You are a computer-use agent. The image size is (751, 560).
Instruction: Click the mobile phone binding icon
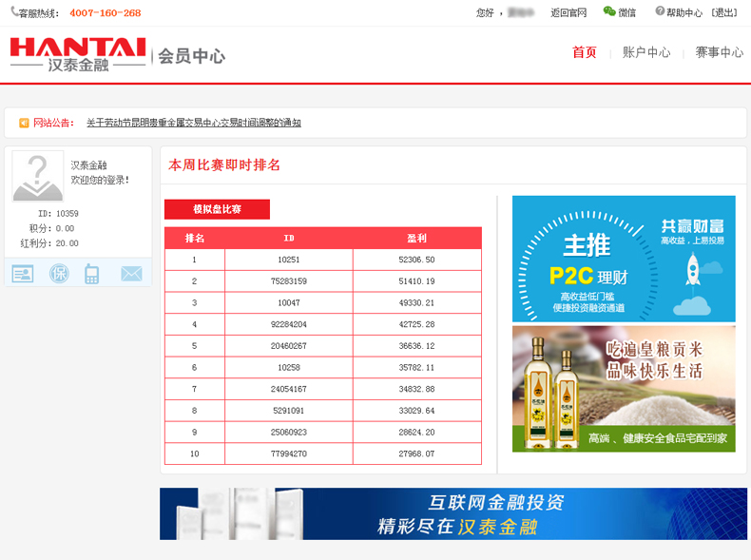(x=92, y=274)
